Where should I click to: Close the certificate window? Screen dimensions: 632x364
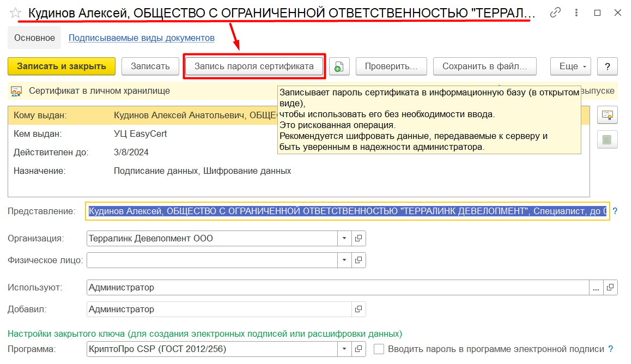point(617,13)
